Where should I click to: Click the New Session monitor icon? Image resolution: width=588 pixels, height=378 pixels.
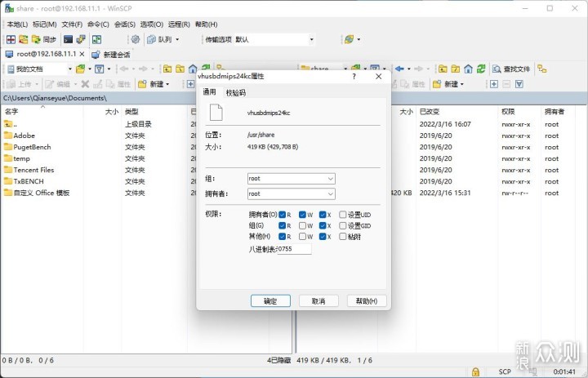[x=96, y=55]
